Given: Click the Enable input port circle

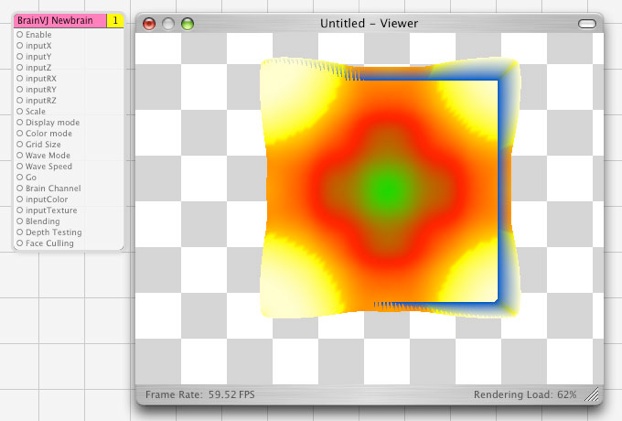Looking at the screenshot, I should (x=19, y=35).
